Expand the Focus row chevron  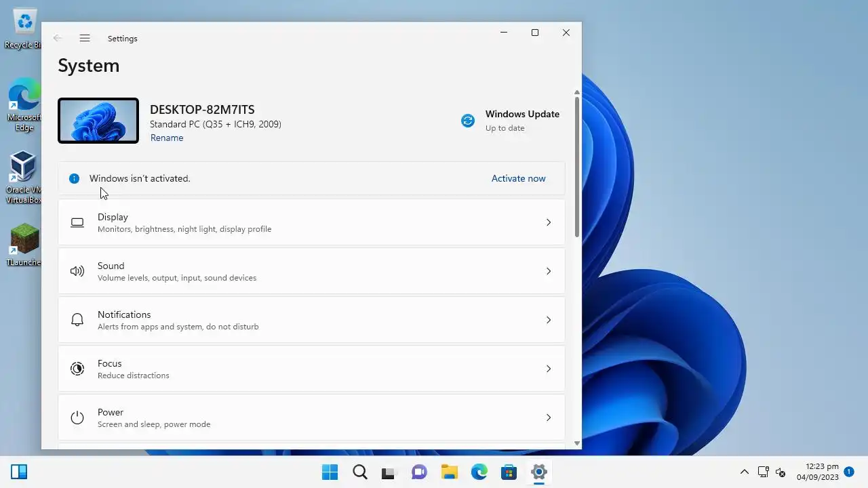point(549,369)
